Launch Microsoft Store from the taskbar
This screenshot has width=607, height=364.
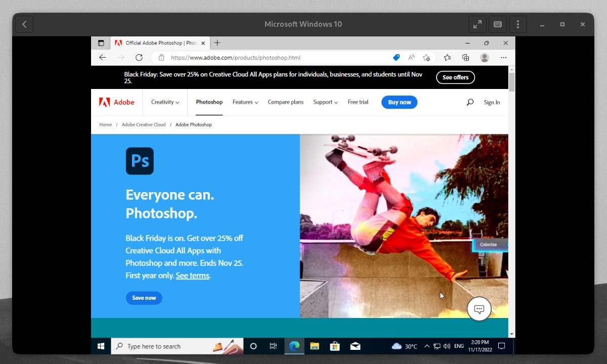[334, 346]
